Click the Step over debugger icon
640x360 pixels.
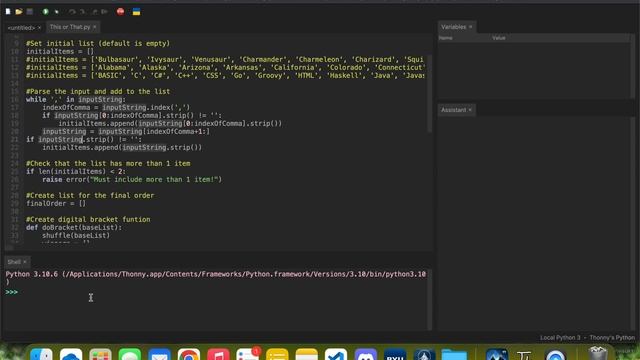[x=72, y=11]
